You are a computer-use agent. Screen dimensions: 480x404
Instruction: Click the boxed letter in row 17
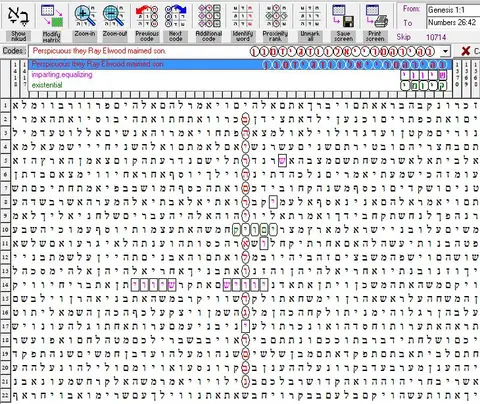(245, 326)
